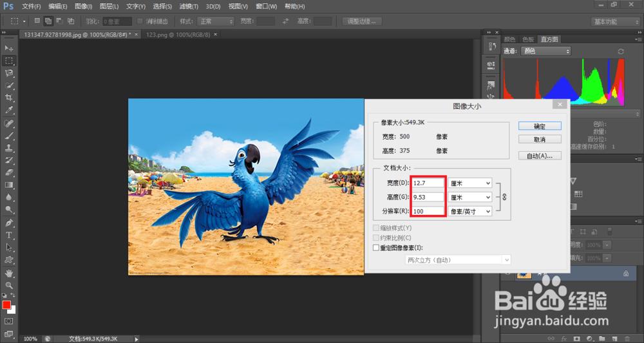Select the Custom Shape tool
Viewport: 644px width, 343px height.
coord(8,260)
